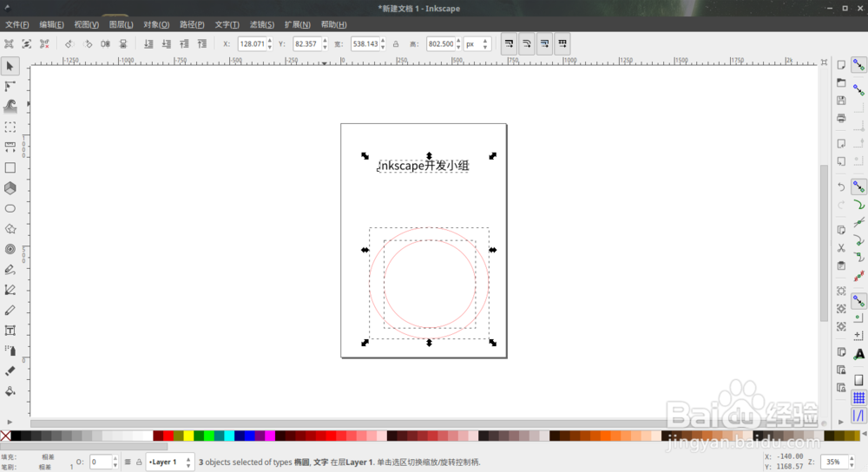Viewport: 868px width, 472px height.
Task: Select the Ellipse tool
Action: [10, 208]
